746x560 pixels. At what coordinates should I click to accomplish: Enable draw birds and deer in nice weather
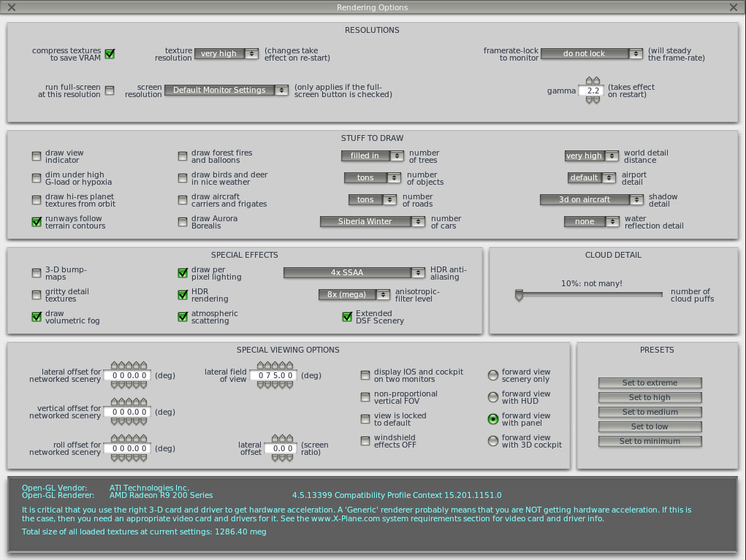click(183, 178)
